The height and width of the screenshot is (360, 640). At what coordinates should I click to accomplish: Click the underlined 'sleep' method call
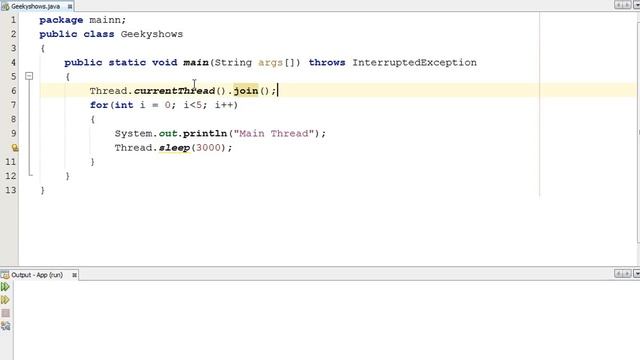tap(174, 148)
